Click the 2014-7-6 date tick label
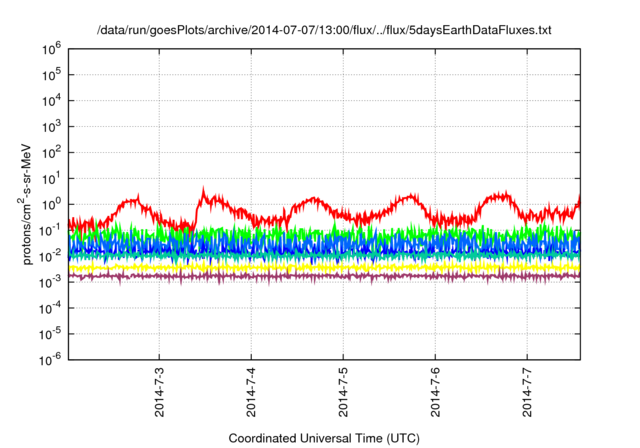Screen dimensions: 640x448 point(435,392)
